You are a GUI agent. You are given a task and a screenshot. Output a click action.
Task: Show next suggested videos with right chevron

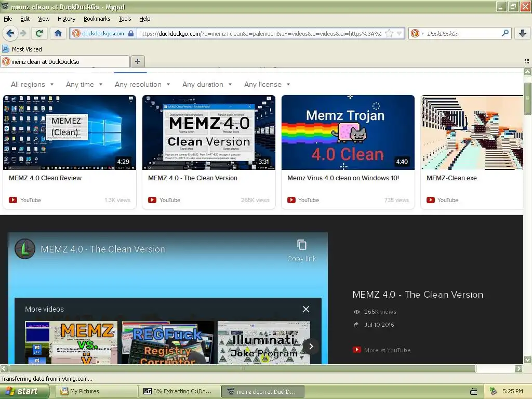tap(311, 347)
